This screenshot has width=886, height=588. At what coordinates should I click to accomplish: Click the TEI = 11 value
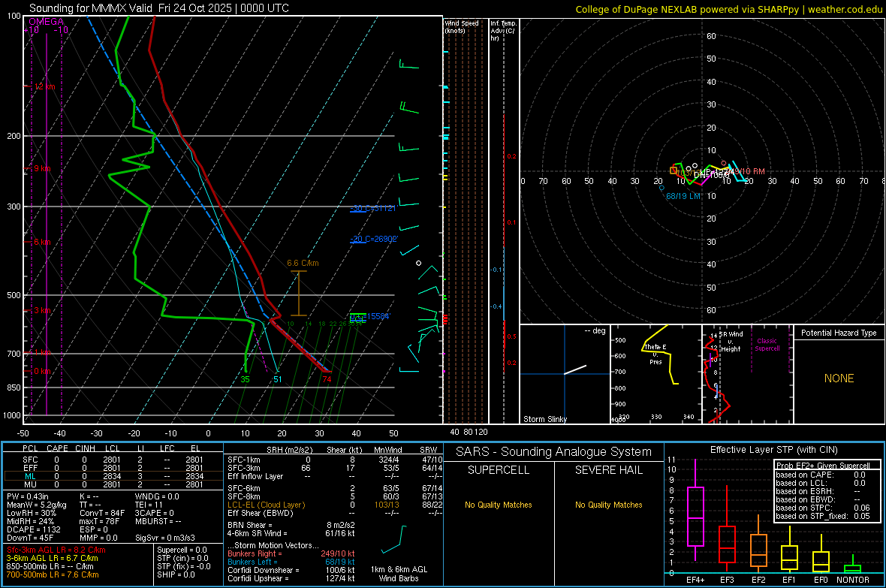pyautogui.click(x=149, y=505)
